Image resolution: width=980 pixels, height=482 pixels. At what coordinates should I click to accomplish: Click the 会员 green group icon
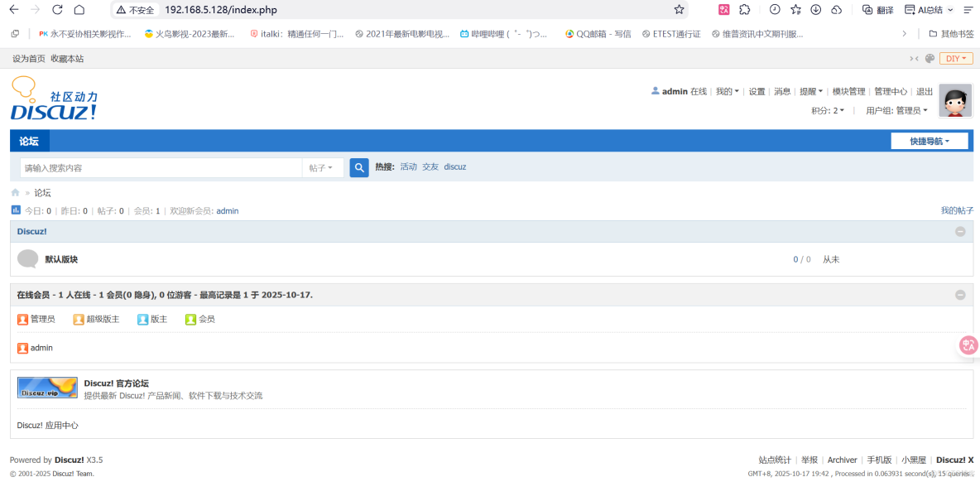point(189,319)
